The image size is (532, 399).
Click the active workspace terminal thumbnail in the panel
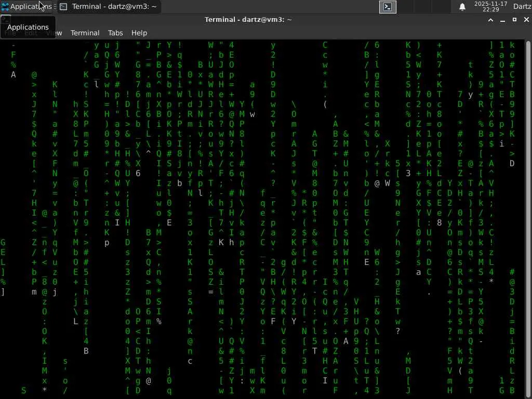(388, 7)
